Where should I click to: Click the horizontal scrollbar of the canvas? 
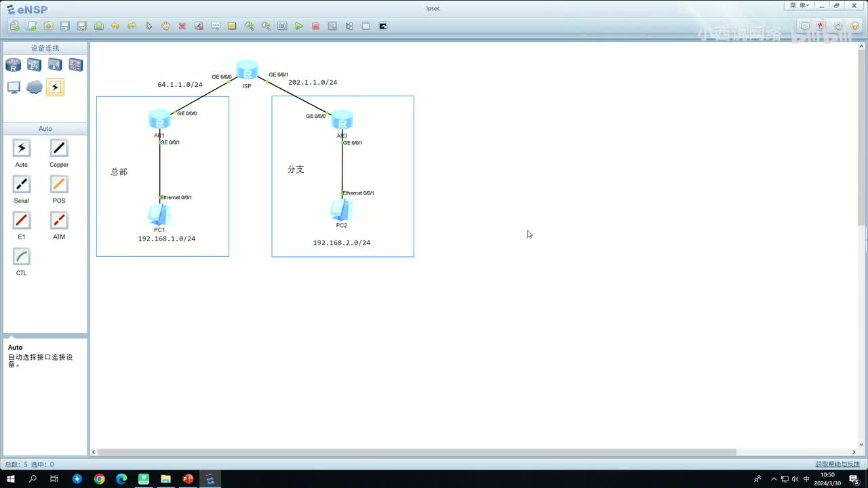[416, 452]
